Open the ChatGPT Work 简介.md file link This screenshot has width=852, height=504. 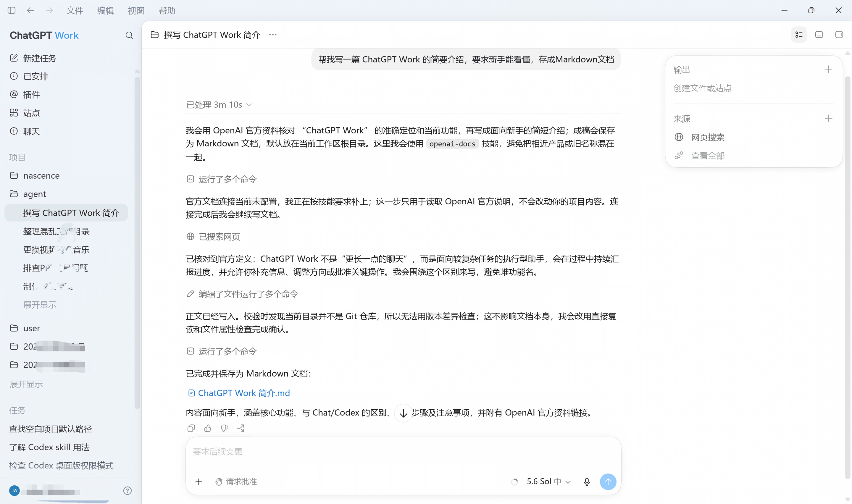239,393
